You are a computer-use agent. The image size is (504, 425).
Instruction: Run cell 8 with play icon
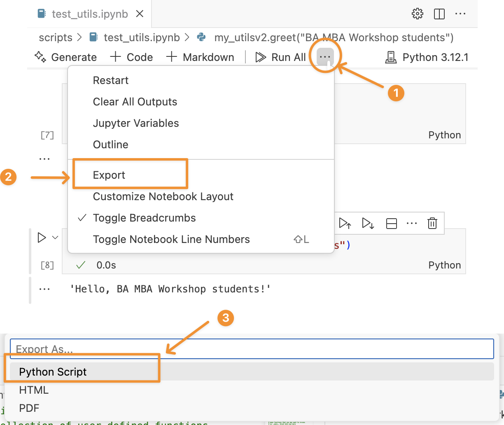click(42, 238)
